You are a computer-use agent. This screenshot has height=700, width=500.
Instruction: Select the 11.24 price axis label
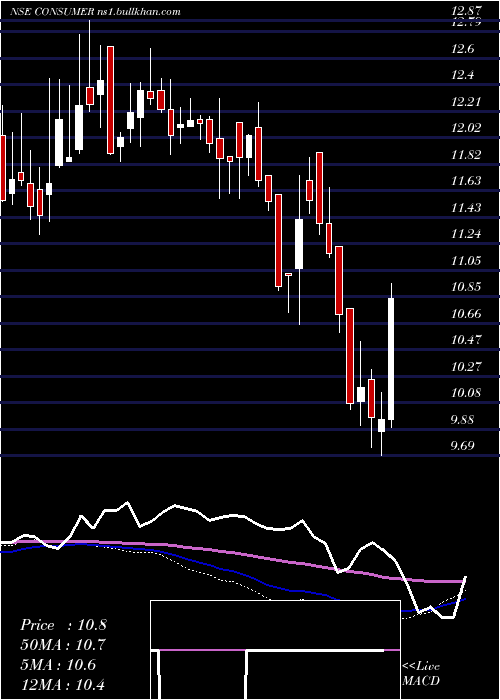466,234
